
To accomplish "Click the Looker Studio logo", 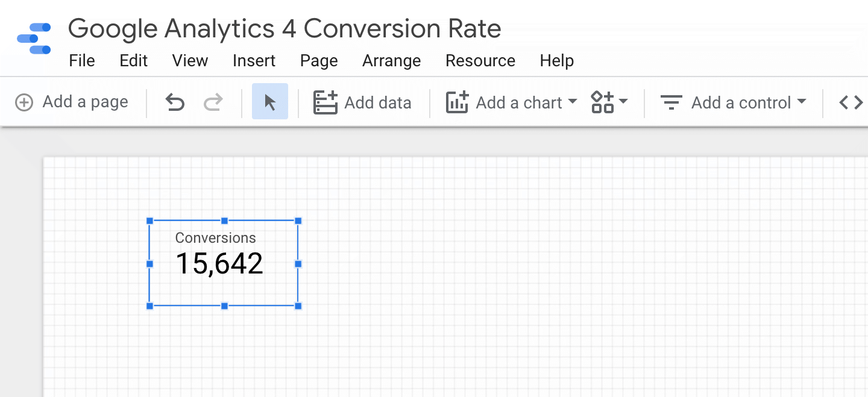I will [34, 39].
